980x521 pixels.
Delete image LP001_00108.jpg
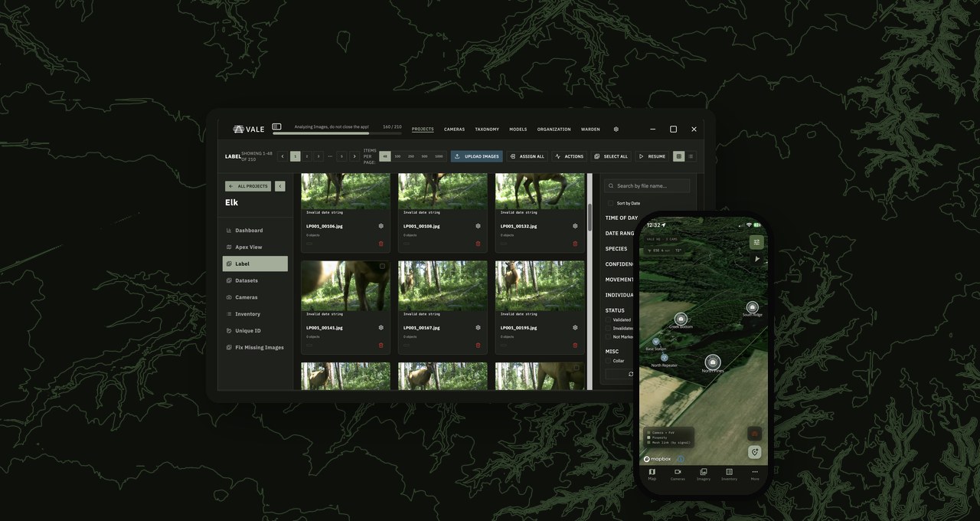click(x=479, y=244)
